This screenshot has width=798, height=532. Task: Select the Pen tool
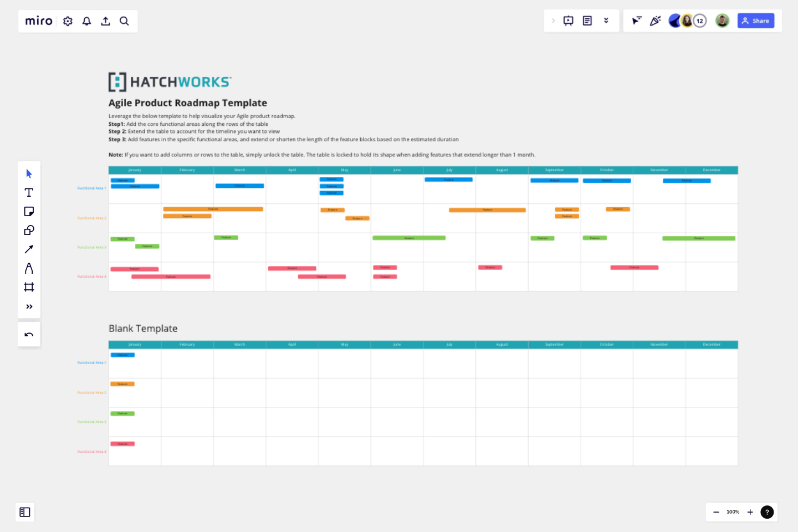(x=29, y=268)
